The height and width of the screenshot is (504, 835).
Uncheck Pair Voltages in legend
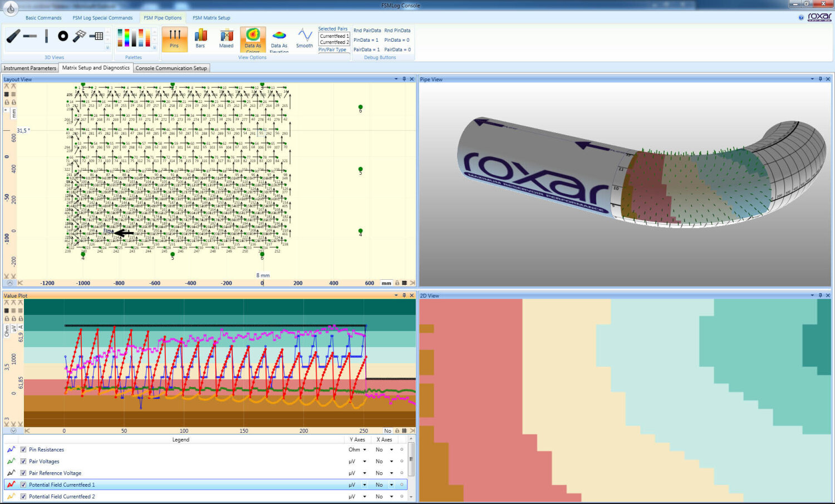point(23,461)
